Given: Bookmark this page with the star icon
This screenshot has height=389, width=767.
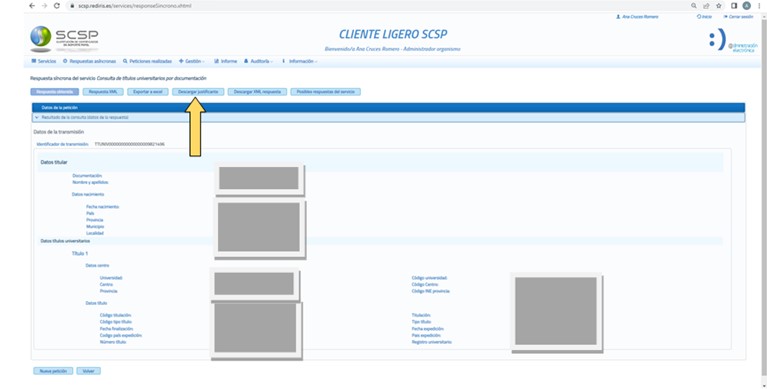Looking at the screenshot, I should 719,6.
